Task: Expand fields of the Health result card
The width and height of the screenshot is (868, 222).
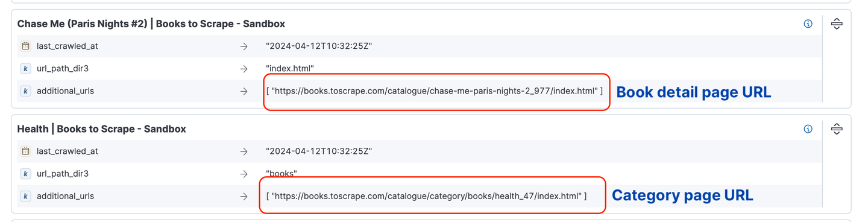Action: [837, 129]
